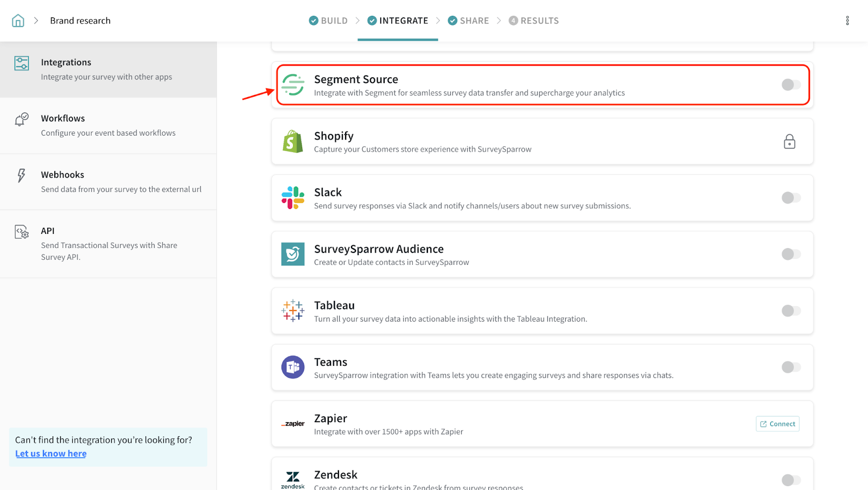868x490 pixels.
Task: Open the Results step tab
Action: (x=533, y=21)
